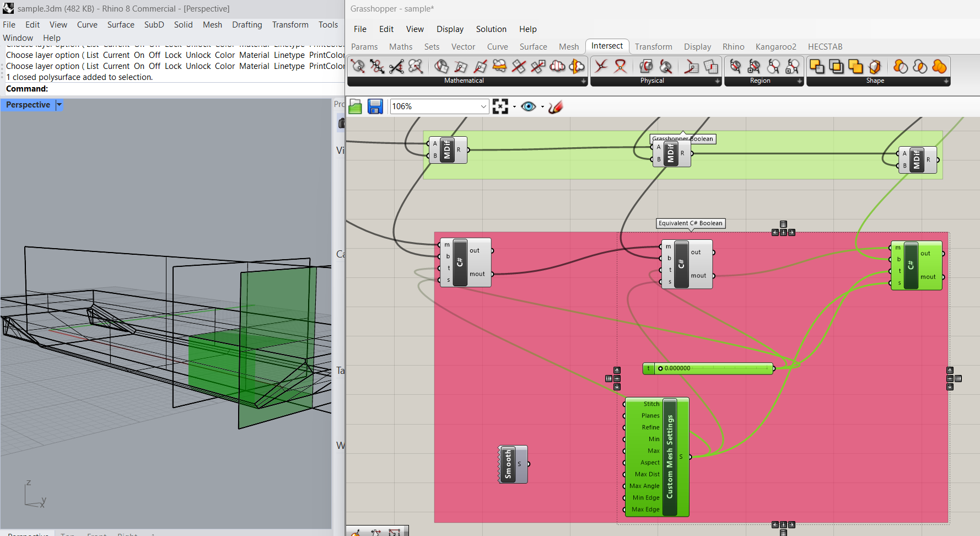The height and width of the screenshot is (536, 980).
Task: Select the first Brep intersection icon in Mathematical panel
Action: pyautogui.click(x=358, y=66)
